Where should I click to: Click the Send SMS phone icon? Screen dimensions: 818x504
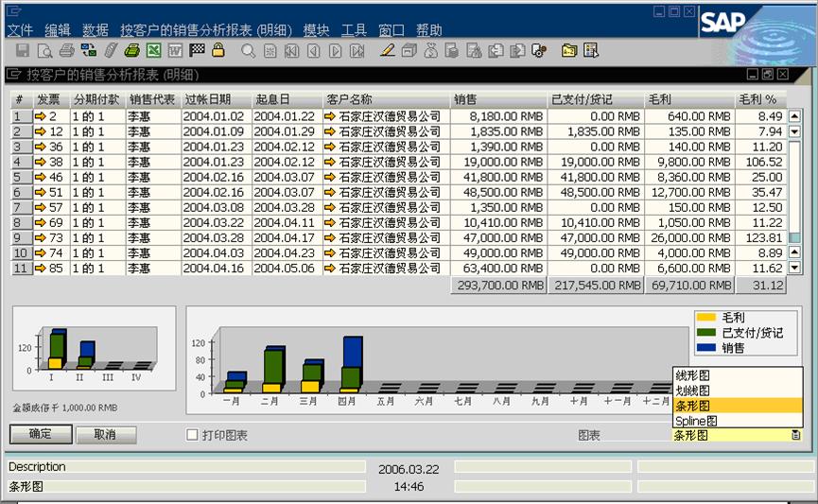coord(111,51)
